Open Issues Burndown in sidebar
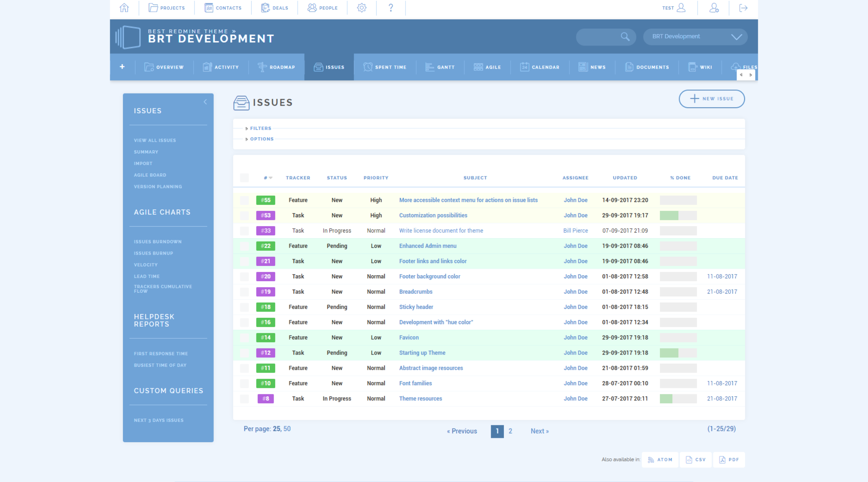 [x=158, y=242]
